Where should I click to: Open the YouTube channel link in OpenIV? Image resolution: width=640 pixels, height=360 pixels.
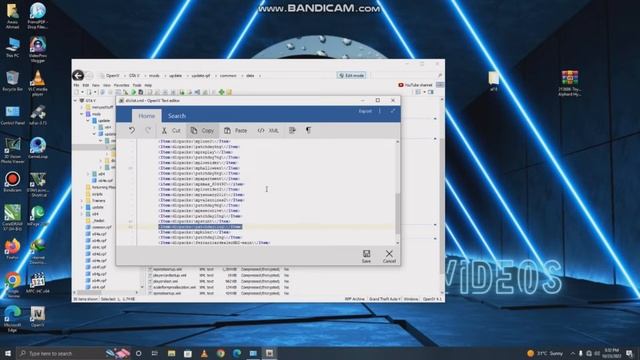click(415, 85)
